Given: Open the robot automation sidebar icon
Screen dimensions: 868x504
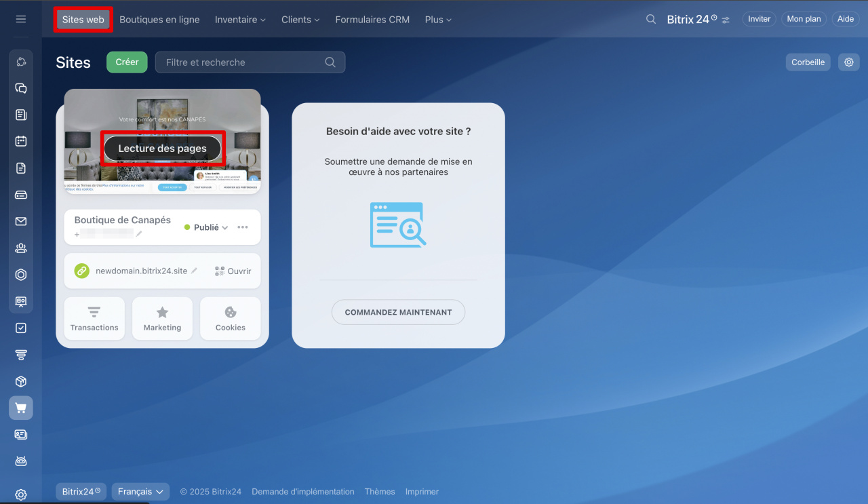Looking at the screenshot, I should (x=21, y=461).
